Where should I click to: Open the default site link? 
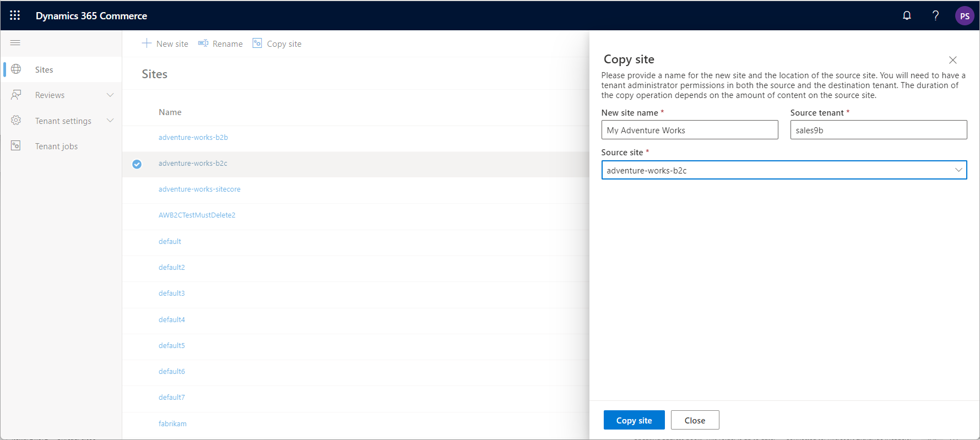click(x=170, y=241)
